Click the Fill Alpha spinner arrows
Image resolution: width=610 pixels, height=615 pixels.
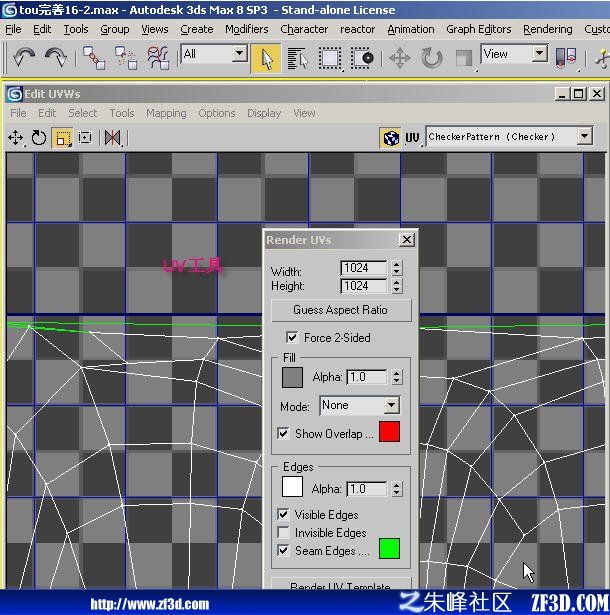tap(397, 377)
